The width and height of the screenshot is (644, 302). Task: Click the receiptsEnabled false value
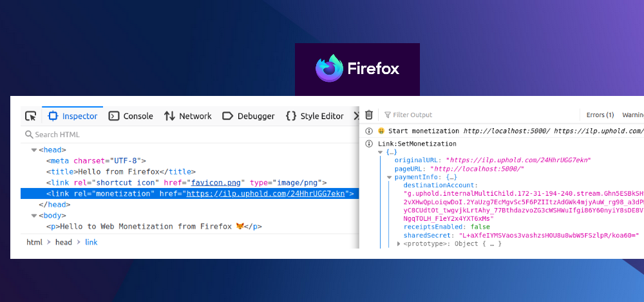coord(480,227)
